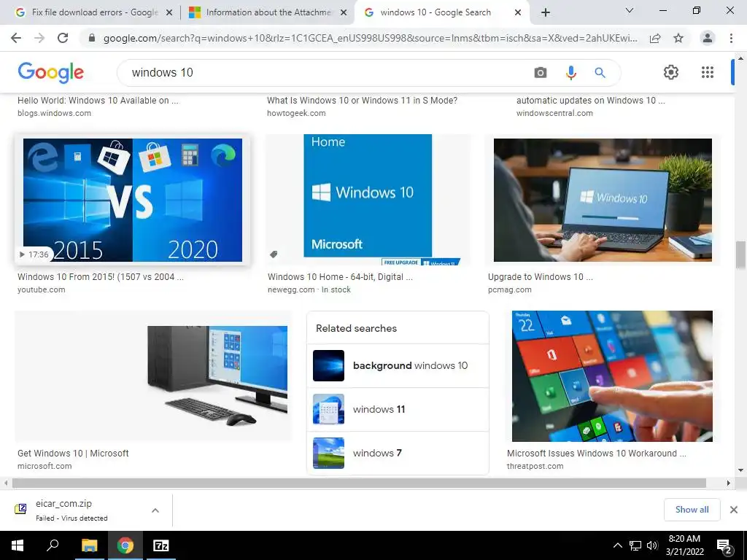Go back to the previous page
The height and width of the screenshot is (560, 747).
click(16, 38)
